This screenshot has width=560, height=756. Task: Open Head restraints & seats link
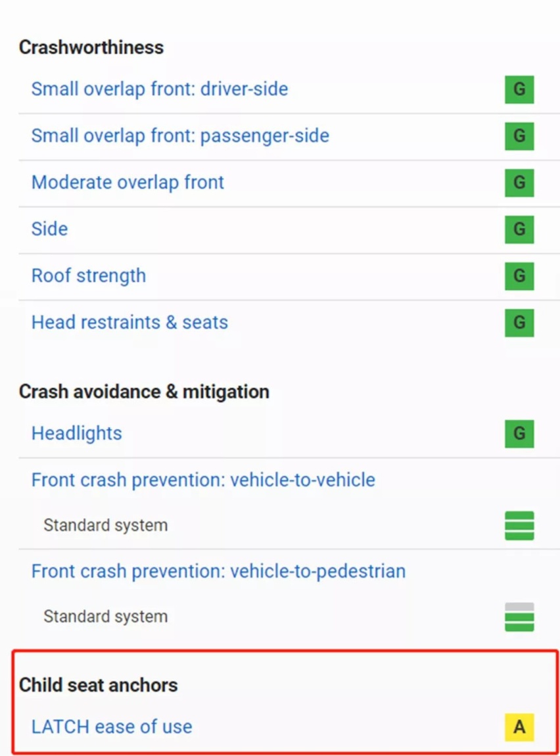click(x=129, y=322)
